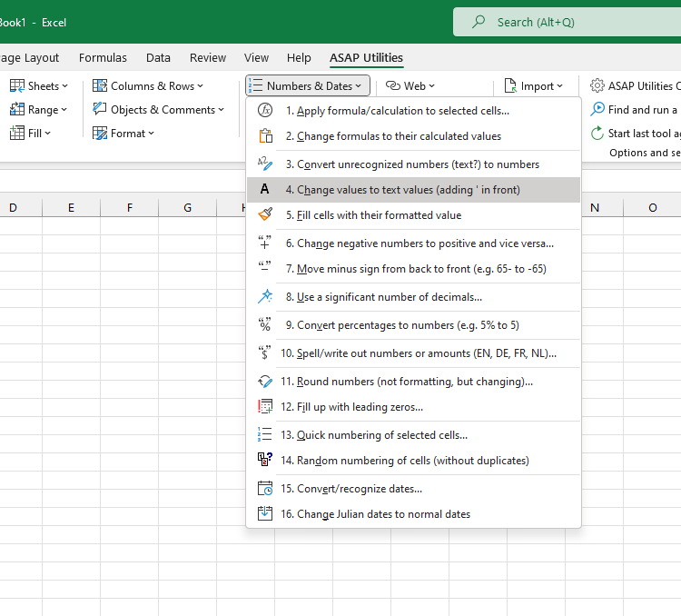Choose Random numbering of cells
The height and width of the screenshot is (616, 681).
click(413, 460)
